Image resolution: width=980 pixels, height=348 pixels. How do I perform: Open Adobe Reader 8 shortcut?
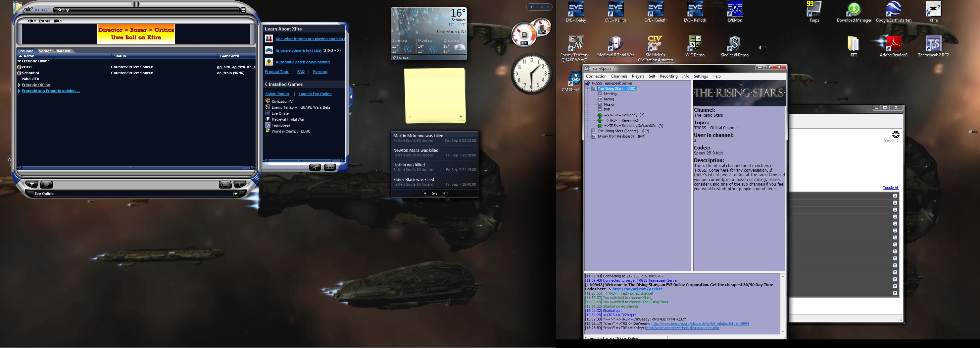pyautogui.click(x=894, y=46)
